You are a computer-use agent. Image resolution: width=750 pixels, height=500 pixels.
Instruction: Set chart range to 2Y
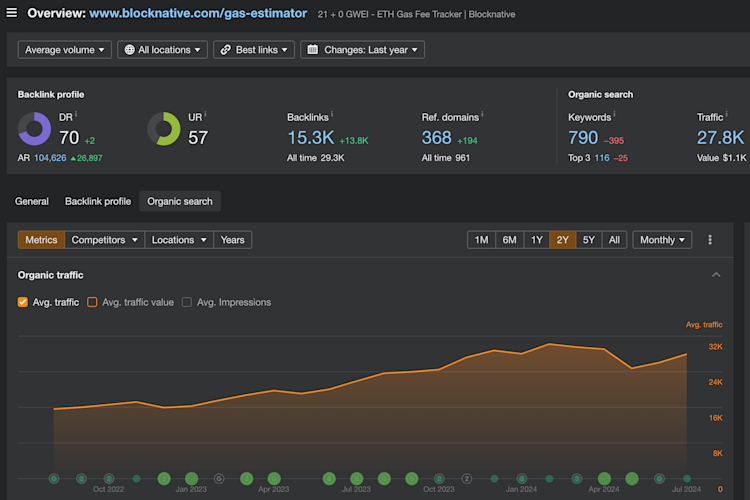pyautogui.click(x=562, y=240)
